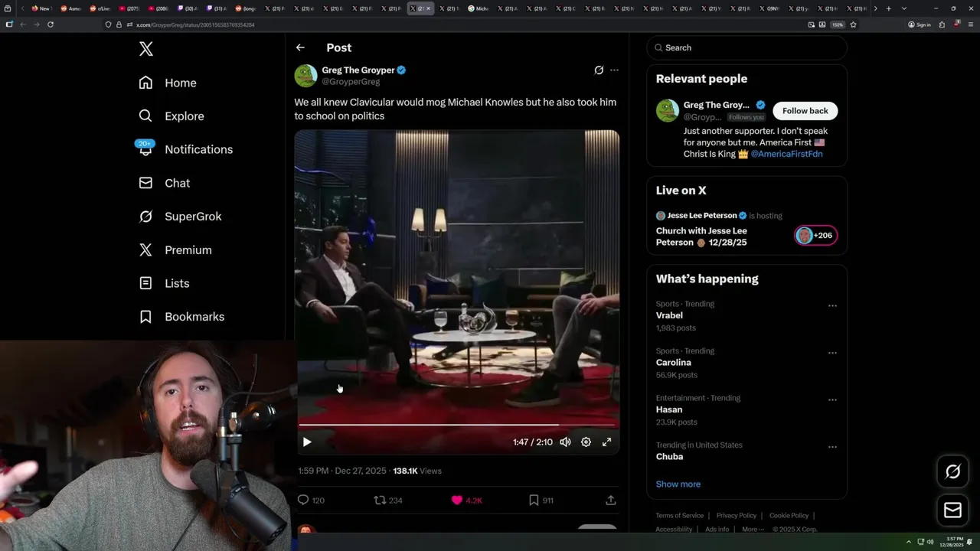Join Church with Jesse Lee Peterson live
The image size is (980, 551).
[x=701, y=236]
